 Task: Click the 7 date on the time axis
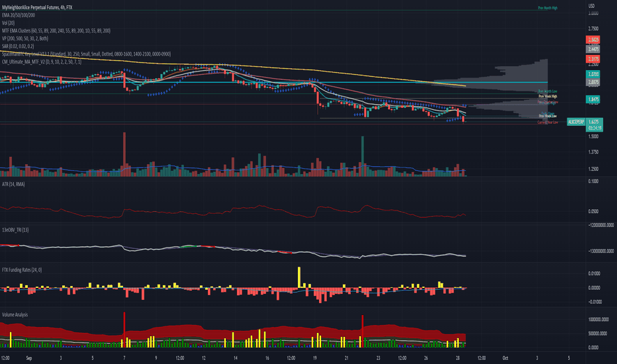pyautogui.click(x=124, y=358)
